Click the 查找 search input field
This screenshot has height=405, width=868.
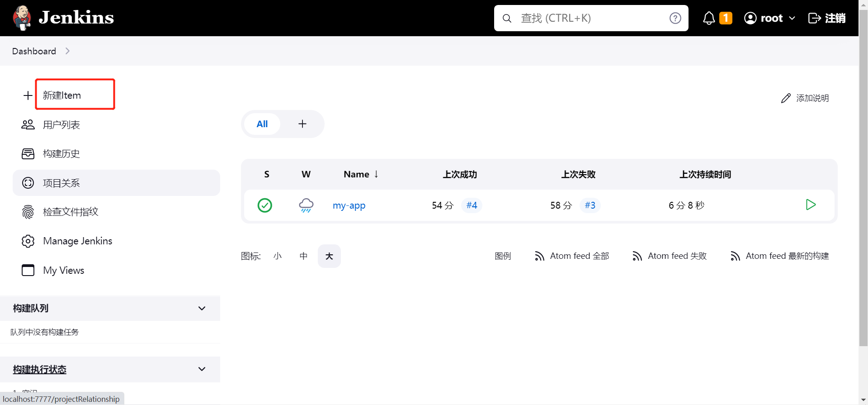[588, 18]
